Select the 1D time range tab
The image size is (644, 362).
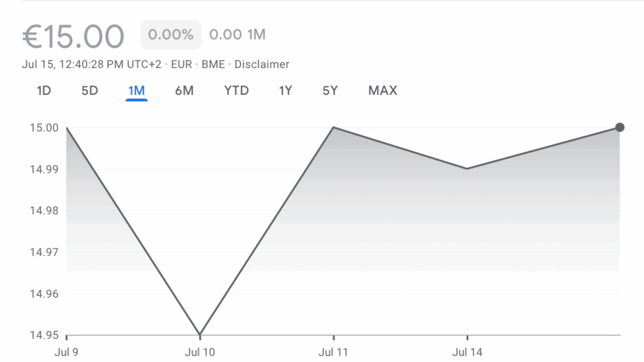coord(44,91)
